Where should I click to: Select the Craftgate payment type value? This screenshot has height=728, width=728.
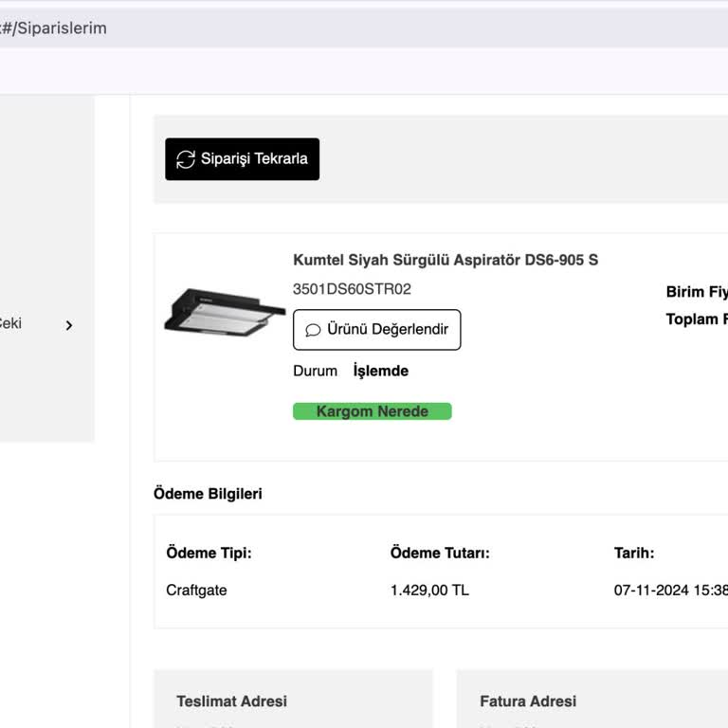(x=196, y=591)
